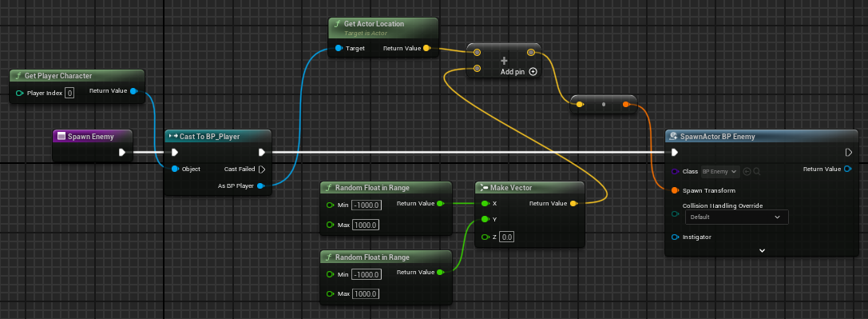Click execution output pin of Spawn Enemy
This screenshot has width=868, height=319.
tap(122, 152)
